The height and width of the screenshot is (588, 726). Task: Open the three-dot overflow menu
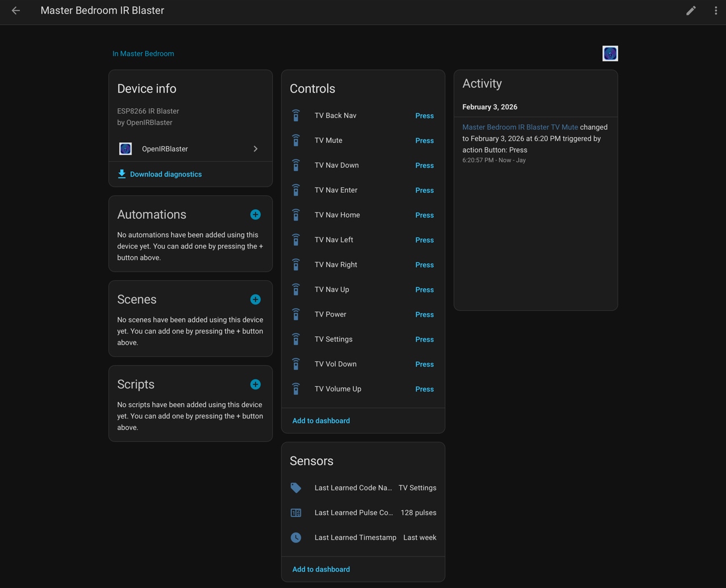pyautogui.click(x=715, y=11)
